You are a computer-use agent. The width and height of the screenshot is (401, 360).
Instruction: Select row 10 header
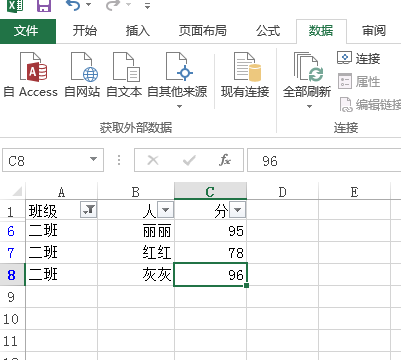pyautogui.click(x=11, y=319)
